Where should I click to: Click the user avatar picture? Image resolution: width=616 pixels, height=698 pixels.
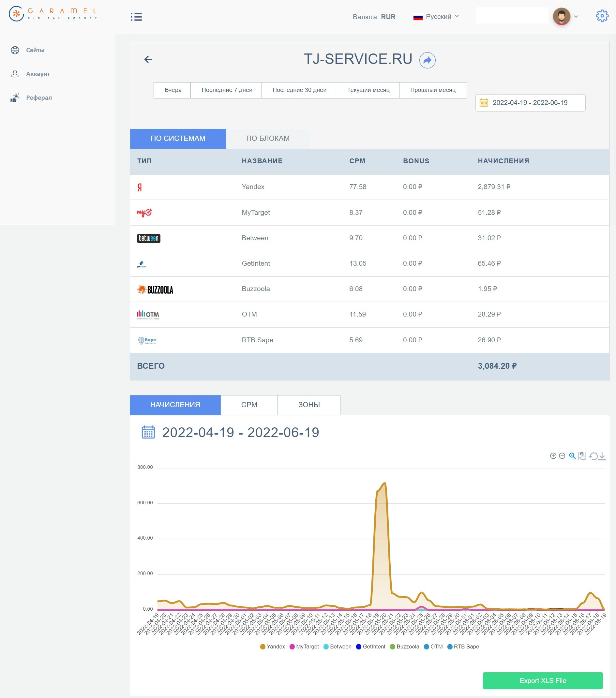561,16
